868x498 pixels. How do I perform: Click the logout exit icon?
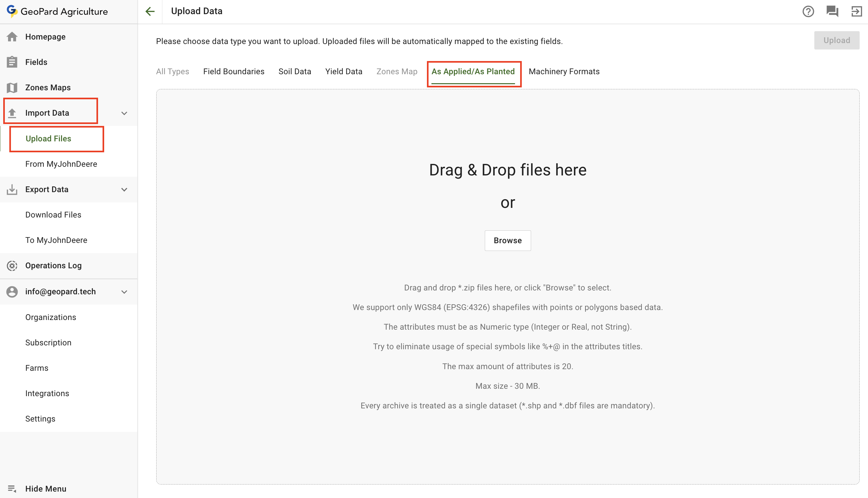click(x=856, y=11)
